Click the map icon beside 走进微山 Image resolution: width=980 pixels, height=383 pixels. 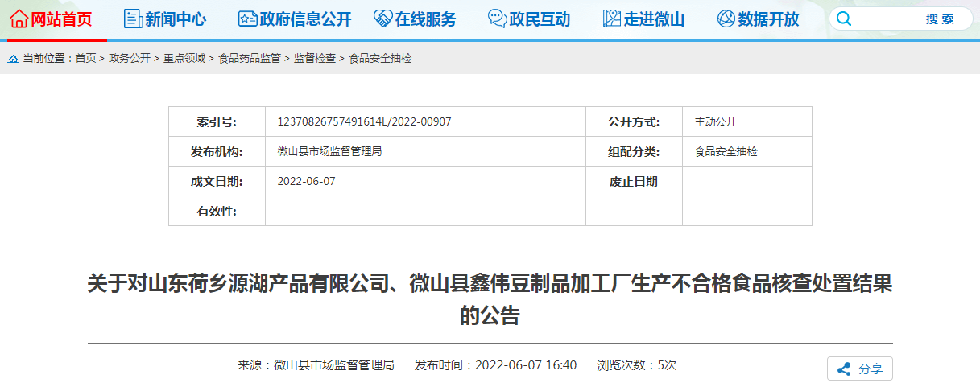pyautogui.click(x=612, y=19)
